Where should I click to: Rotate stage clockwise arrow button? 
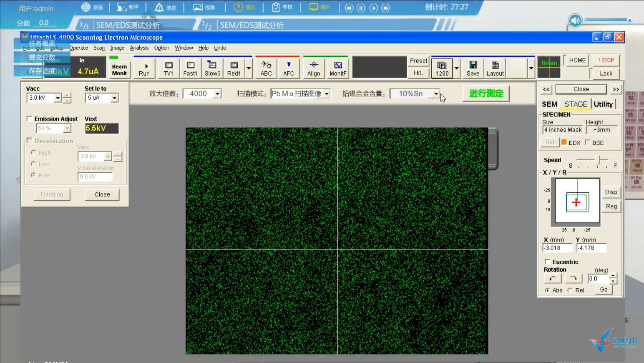coord(574,278)
